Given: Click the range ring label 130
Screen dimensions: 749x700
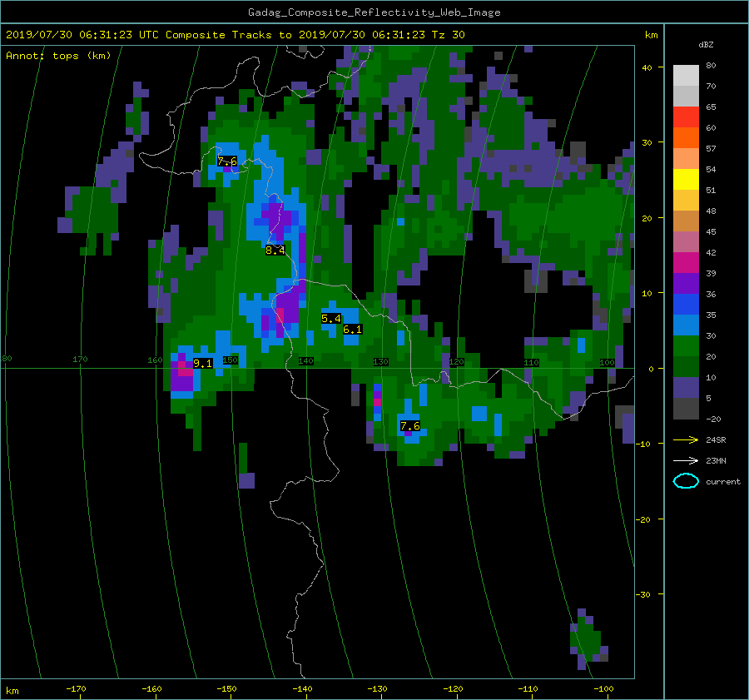Looking at the screenshot, I should pyautogui.click(x=380, y=362).
